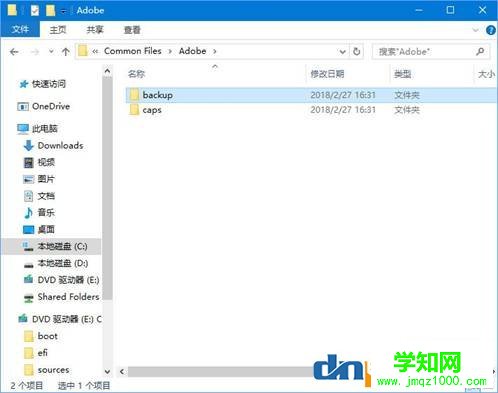Sort by the 名称 column header
Image resolution: width=498 pixels, height=393 pixels.
click(136, 74)
